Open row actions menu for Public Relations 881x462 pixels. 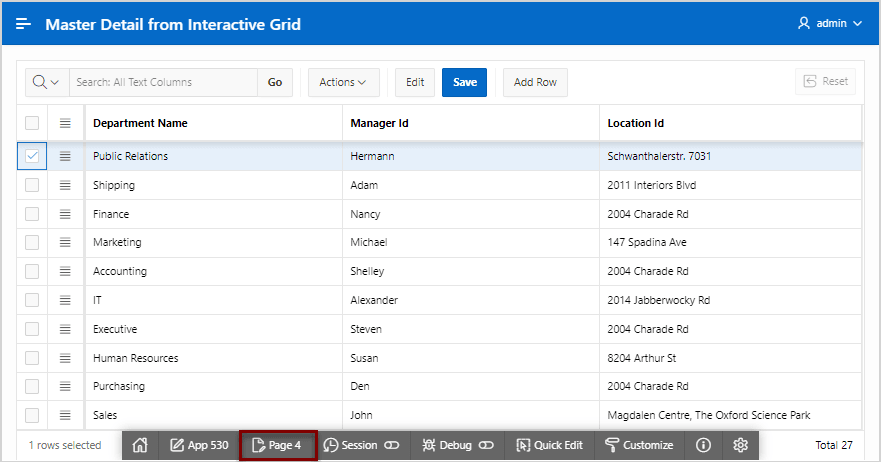[65, 156]
